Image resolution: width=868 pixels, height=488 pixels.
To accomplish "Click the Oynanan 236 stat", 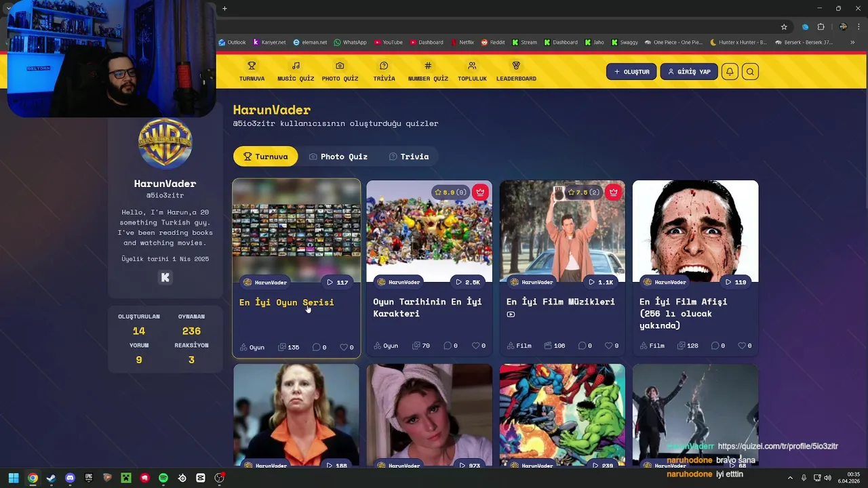I will click(x=191, y=325).
